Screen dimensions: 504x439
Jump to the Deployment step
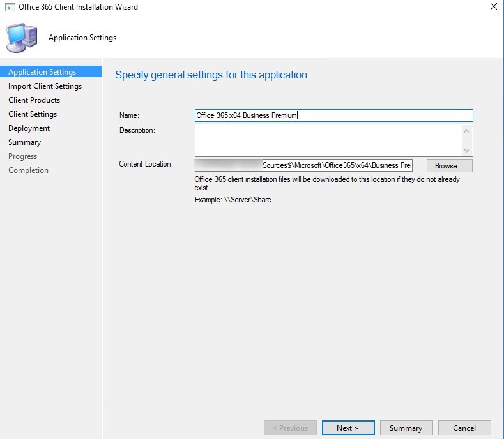(x=29, y=128)
